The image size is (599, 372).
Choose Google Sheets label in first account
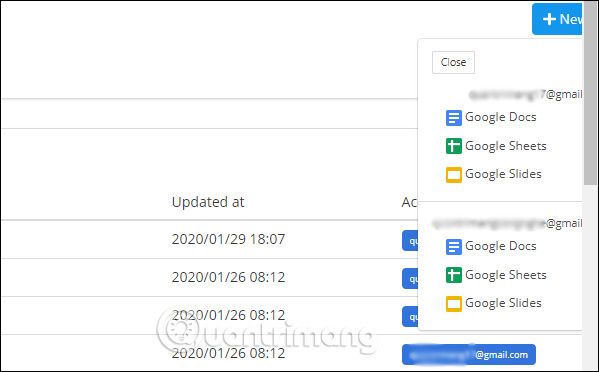[x=506, y=146]
